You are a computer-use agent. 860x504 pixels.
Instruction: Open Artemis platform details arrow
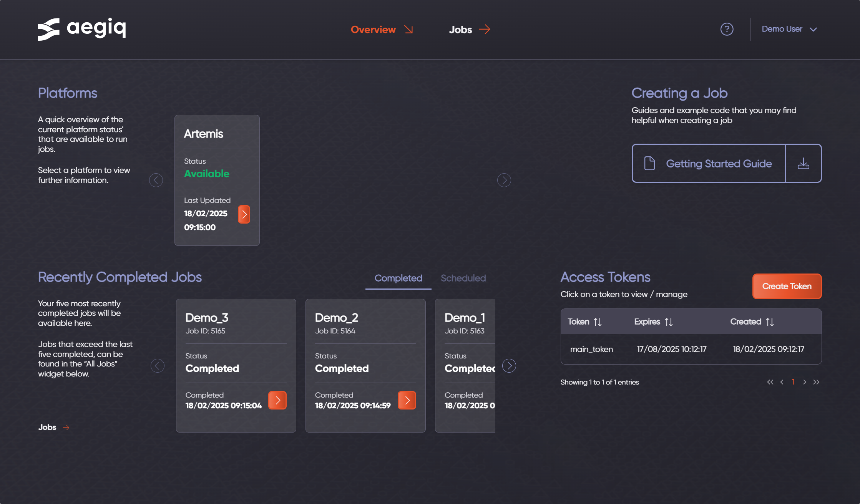click(x=244, y=214)
